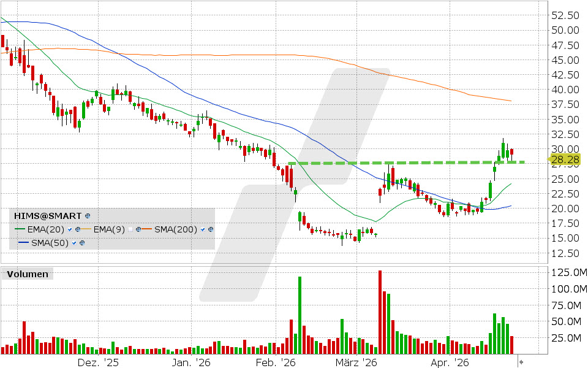Click the Volumen panel label
Image resolution: width=588 pixels, height=368 pixels.
click(x=28, y=274)
